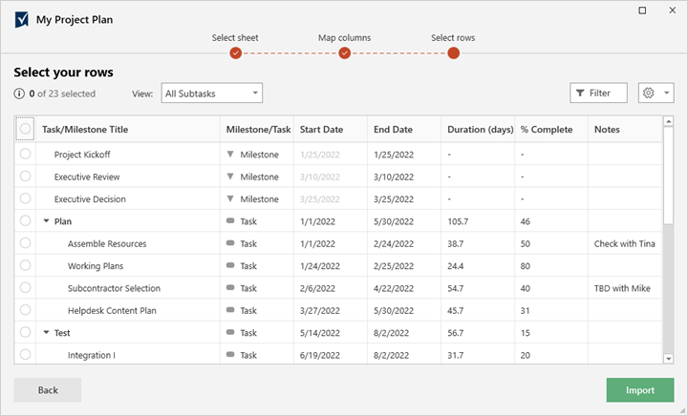
Task: Click the Working Plans task title
Action: pyautogui.click(x=95, y=266)
